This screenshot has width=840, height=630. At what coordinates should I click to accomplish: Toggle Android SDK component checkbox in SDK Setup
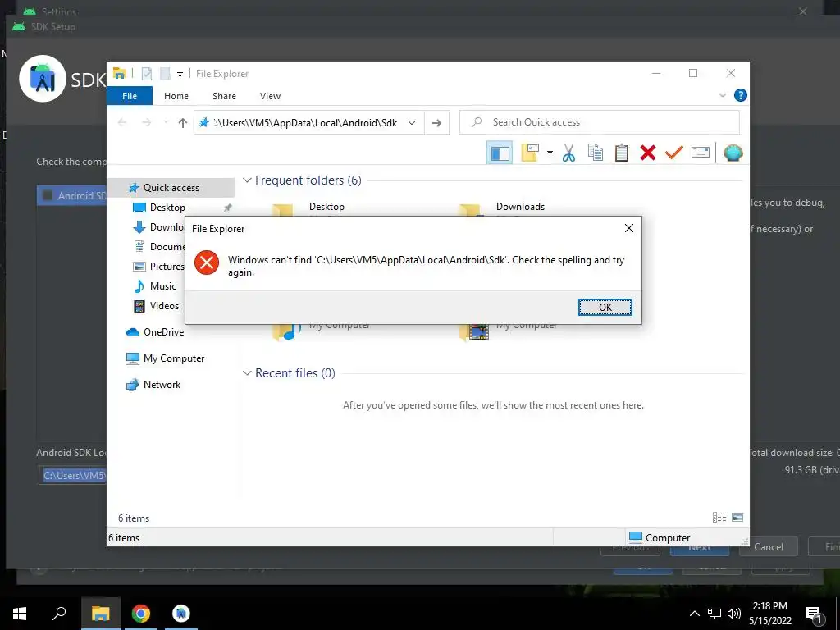coord(48,195)
